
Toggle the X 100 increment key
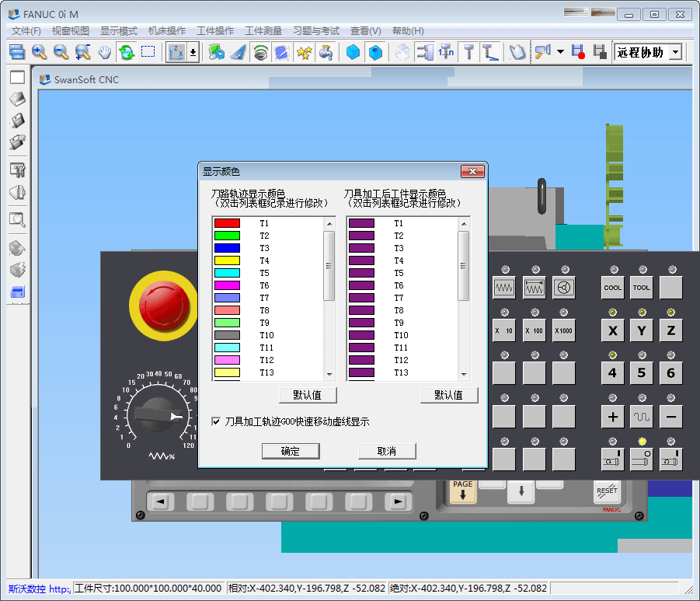(534, 330)
